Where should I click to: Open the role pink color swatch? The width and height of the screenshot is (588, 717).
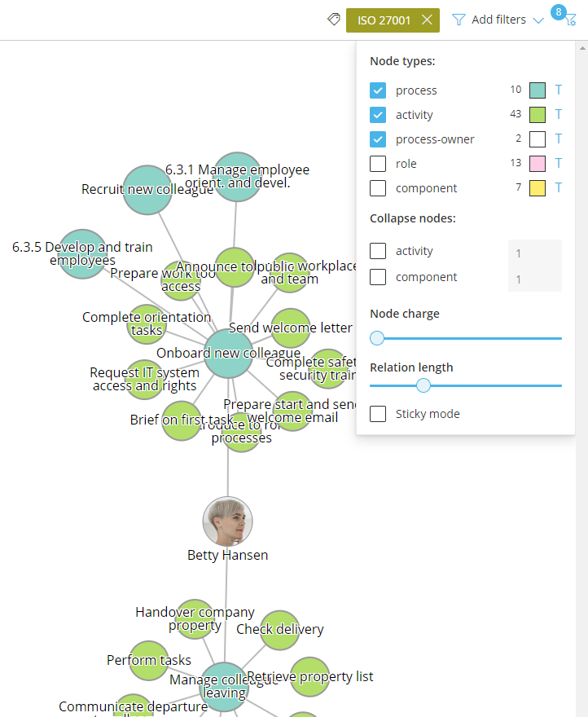538,164
